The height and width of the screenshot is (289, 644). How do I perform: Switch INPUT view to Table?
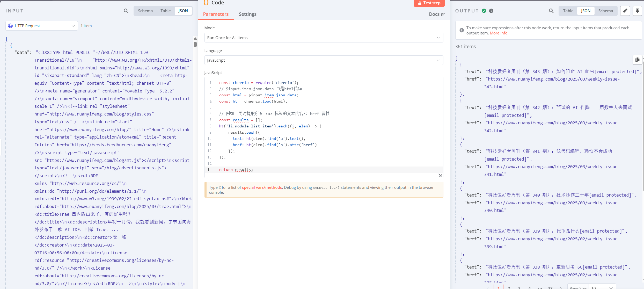tap(165, 11)
